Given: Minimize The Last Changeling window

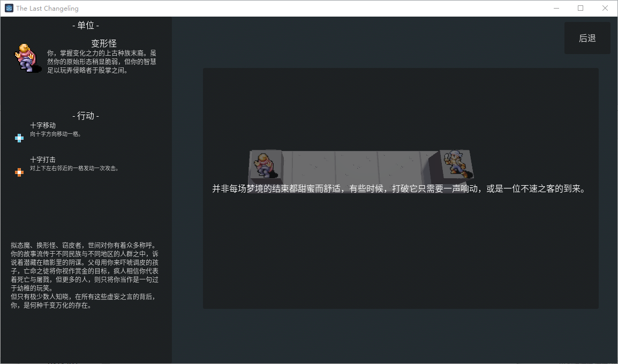Looking at the screenshot, I should (556, 8).
